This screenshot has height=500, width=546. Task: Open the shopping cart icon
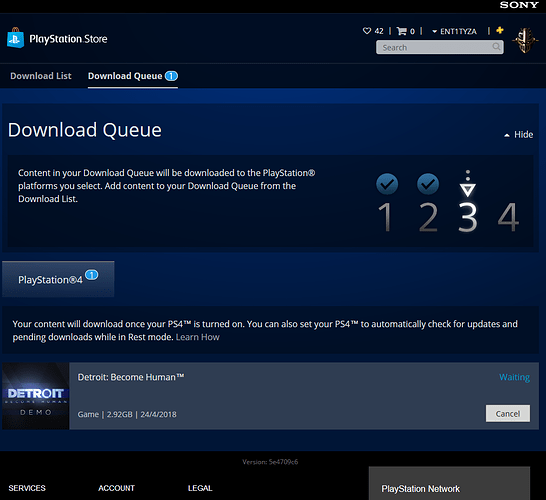pyautogui.click(x=401, y=31)
